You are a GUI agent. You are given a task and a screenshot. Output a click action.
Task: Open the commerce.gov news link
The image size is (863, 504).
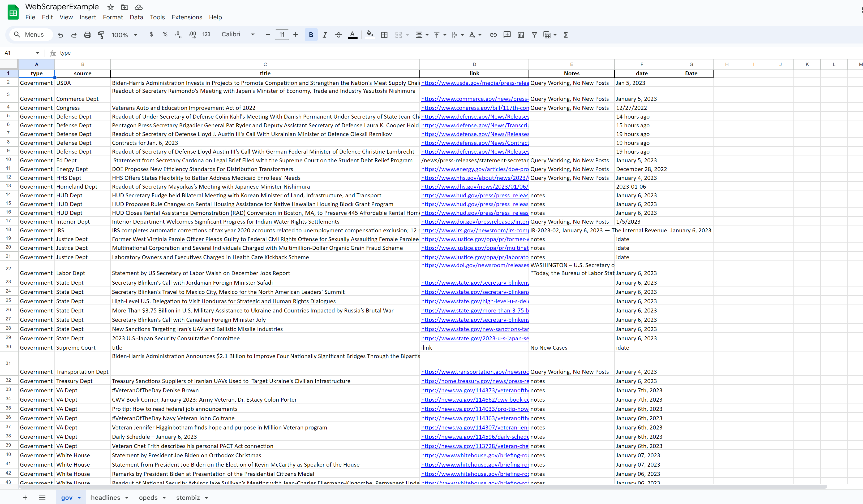(475, 99)
